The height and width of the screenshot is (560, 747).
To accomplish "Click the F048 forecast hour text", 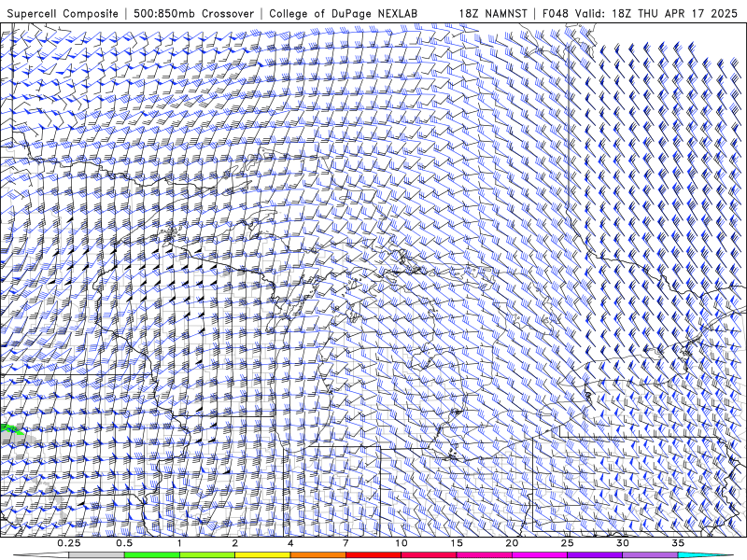I will [x=555, y=13].
